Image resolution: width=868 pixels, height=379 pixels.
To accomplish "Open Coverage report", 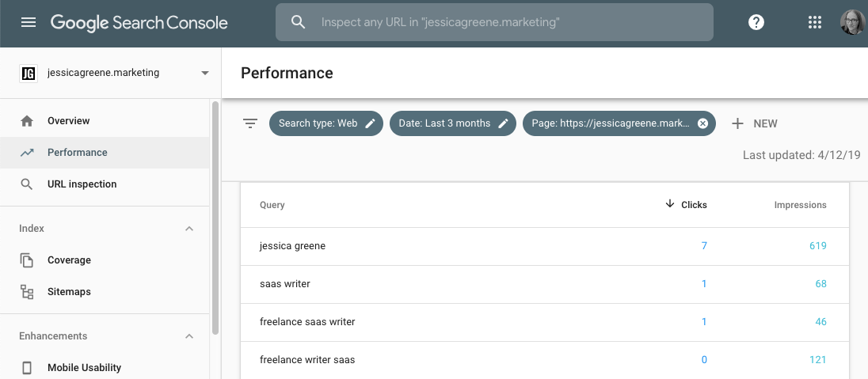I will pos(69,260).
